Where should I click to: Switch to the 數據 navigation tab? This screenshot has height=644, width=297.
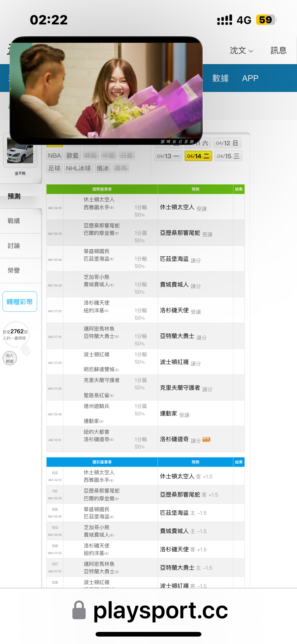(x=220, y=78)
